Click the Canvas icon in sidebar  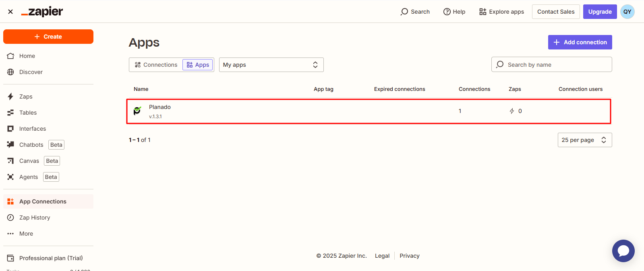(x=10, y=161)
